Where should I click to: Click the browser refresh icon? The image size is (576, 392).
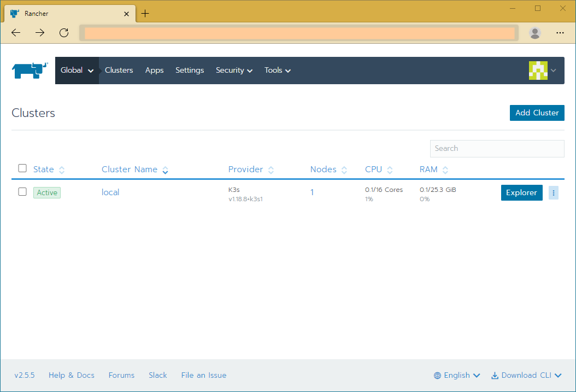click(x=63, y=33)
